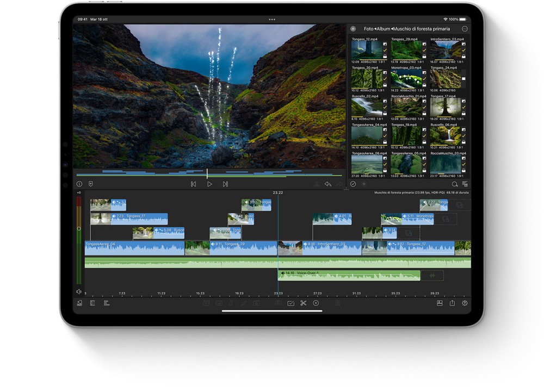The image size is (544, 392).
Task: Select the Voice-Over-1 audio clip
Action: coord(348,275)
